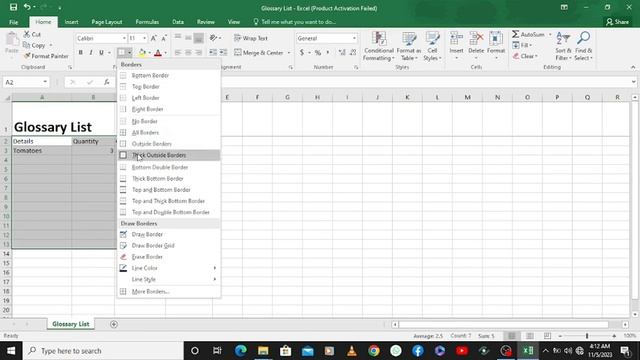This screenshot has height=360, width=640.
Task: Click Increase Indent icon
Action: 223,52
